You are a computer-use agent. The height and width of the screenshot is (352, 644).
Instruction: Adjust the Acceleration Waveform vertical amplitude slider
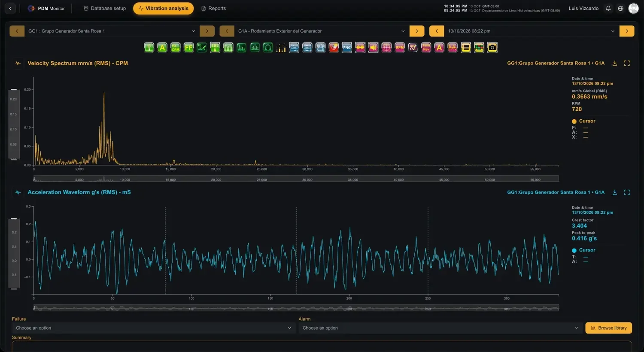point(14,254)
